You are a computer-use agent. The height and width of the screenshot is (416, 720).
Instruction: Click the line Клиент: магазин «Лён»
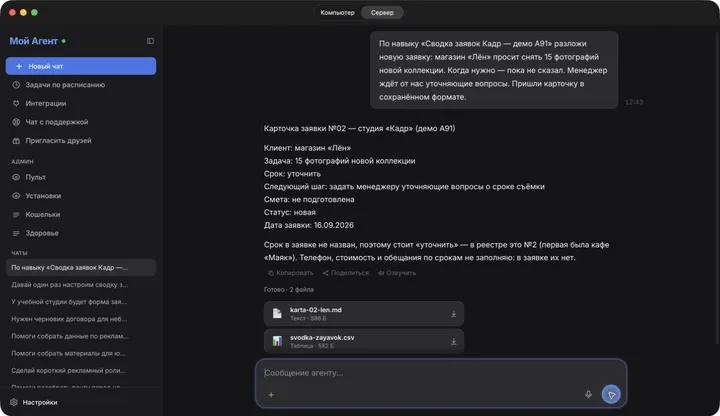pyautogui.click(x=307, y=148)
